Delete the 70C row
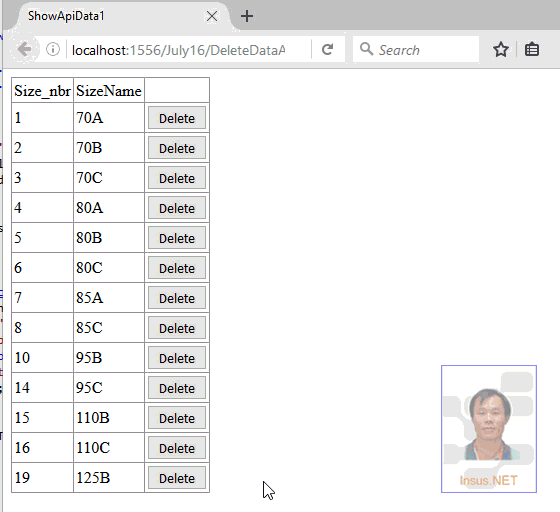The image size is (560, 512). click(x=177, y=178)
